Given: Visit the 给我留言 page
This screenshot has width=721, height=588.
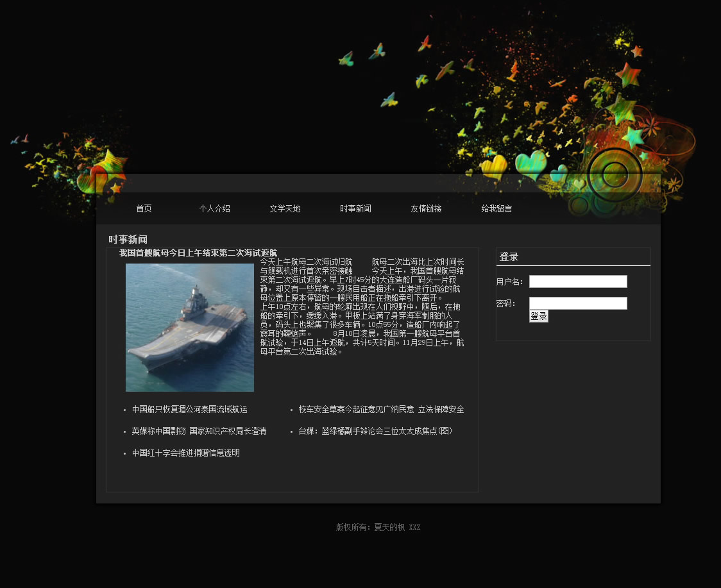Looking at the screenshot, I should coord(496,208).
